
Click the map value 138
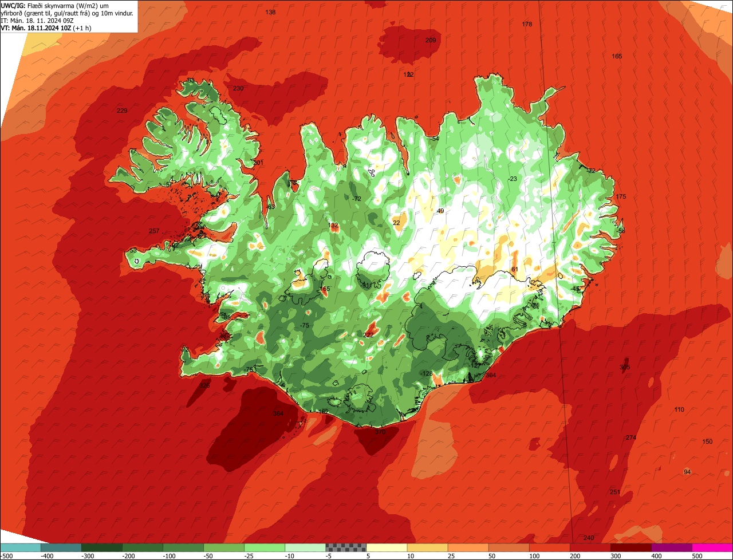[x=271, y=12]
